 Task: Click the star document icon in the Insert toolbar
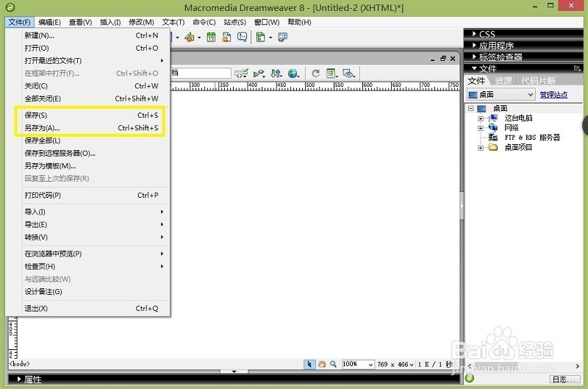click(x=226, y=38)
